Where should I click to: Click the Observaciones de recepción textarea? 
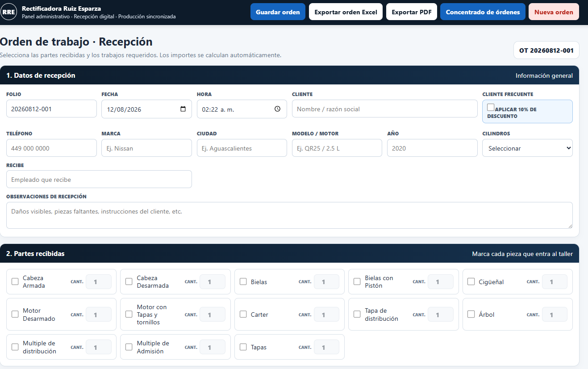pyautogui.click(x=289, y=215)
